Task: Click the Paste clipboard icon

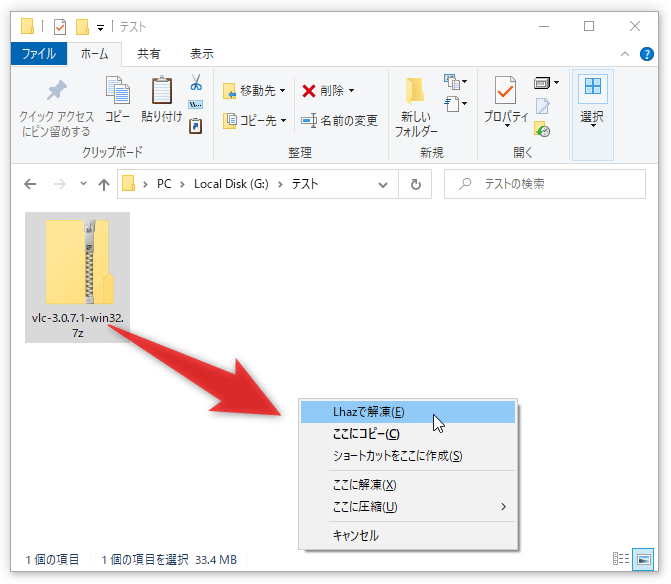Action: (162, 90)
